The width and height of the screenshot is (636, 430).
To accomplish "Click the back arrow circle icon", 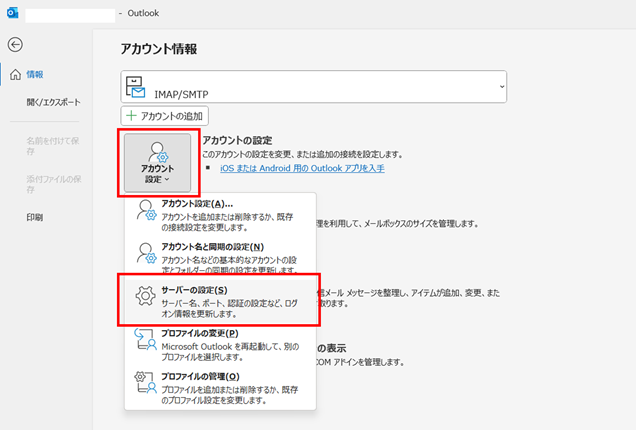I will tap(14, 45).
